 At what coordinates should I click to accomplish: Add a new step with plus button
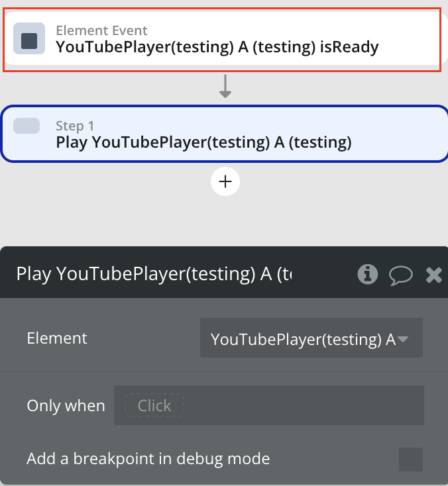pos(225,181)
